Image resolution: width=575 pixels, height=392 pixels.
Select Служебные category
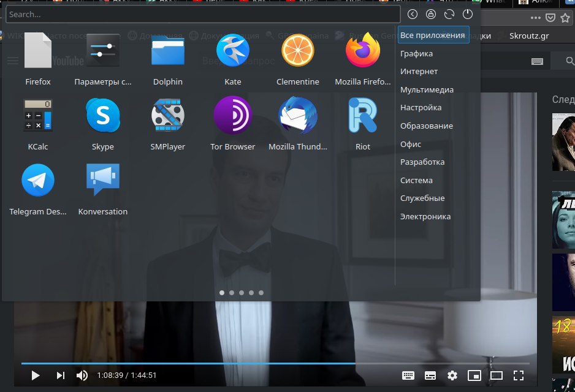pos(422,198)
